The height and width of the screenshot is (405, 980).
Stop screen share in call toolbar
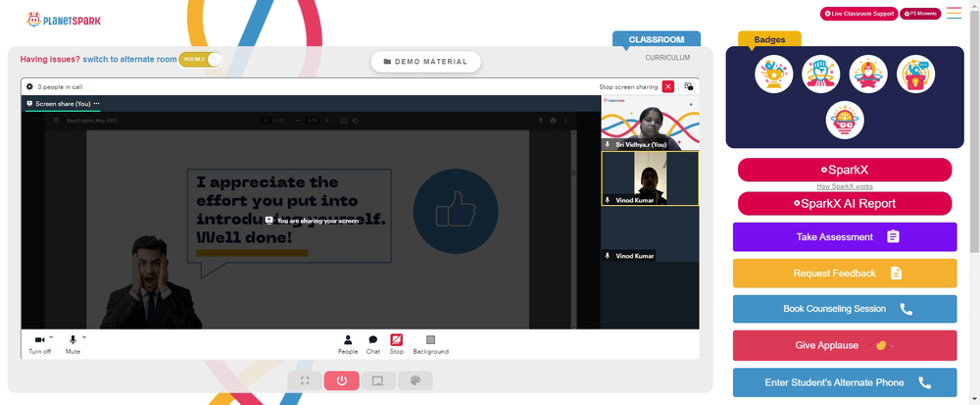tap(396, 344)
